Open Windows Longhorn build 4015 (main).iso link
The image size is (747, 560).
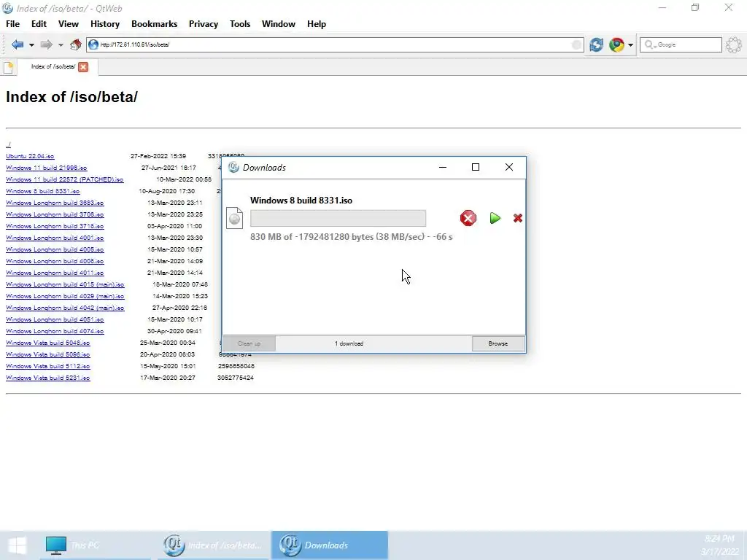pyautogui.click(x=65, y=284)
